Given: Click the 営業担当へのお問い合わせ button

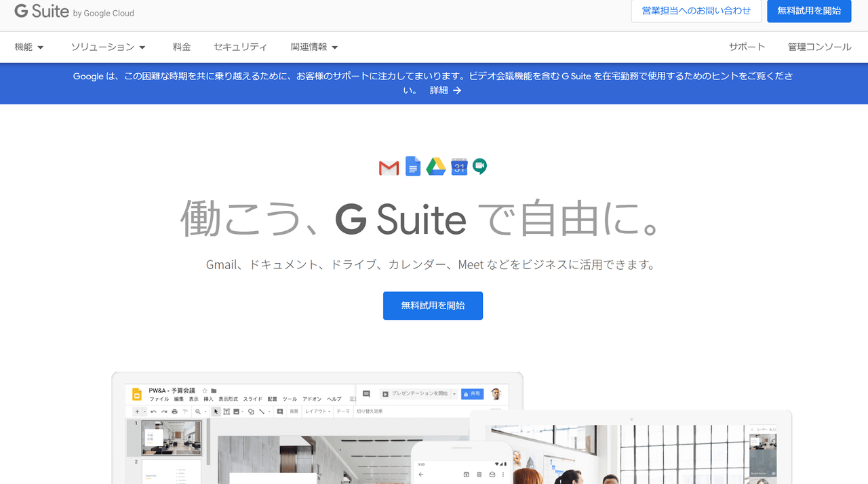Looking at the screenshot, I should (696, 11).
